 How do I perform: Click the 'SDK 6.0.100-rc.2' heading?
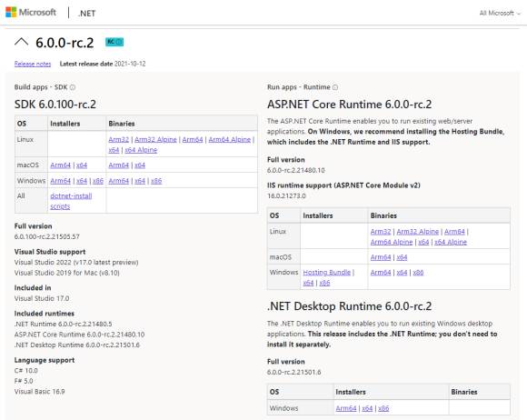55,105
